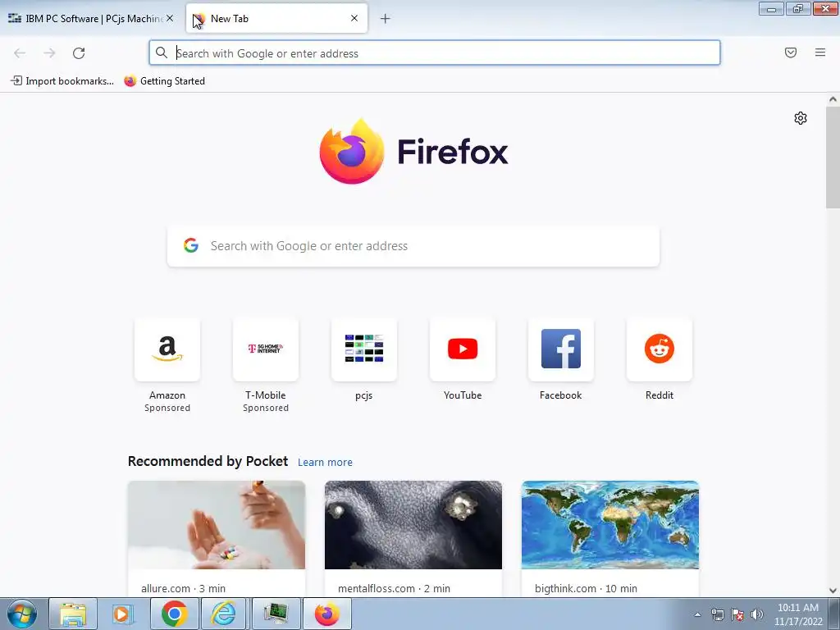This screenshot has height=630, width=840.
Task: Open the Facebook shortcut tile
Action: coord(561,349)
